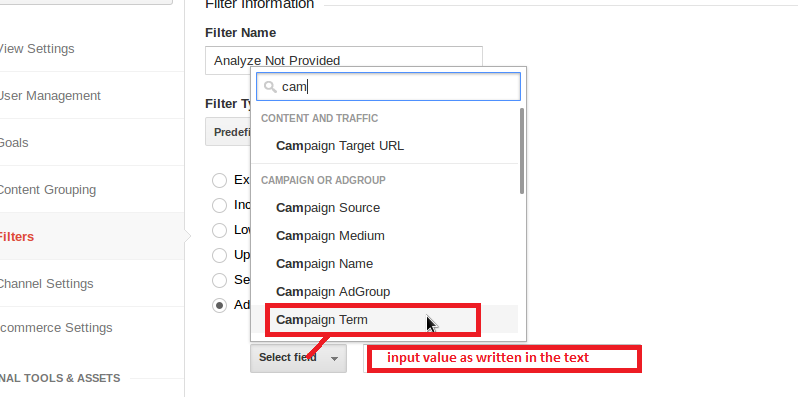This screenshot has height=397, width=798.
Task: Click the field search box containing 'cam'
Action: pyautogui.click(x=388, y=87)
